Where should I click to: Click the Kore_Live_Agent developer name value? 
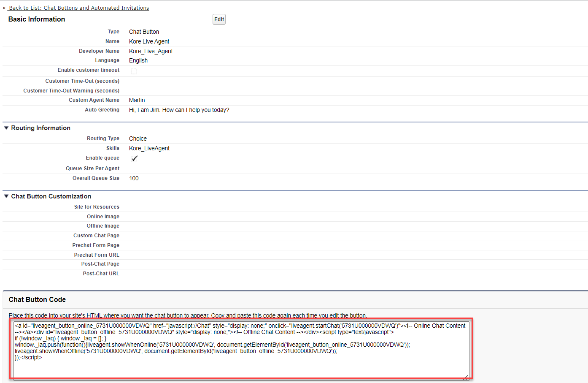click(x=151, y=51)
